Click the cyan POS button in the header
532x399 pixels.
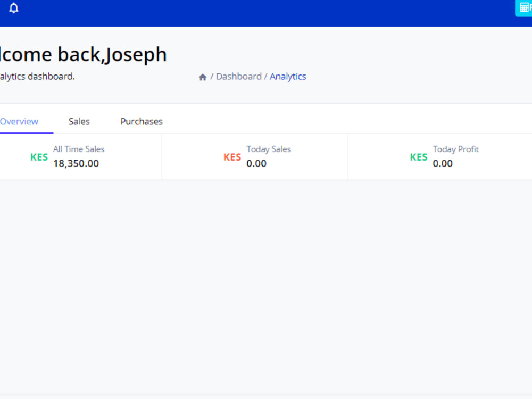click(x=523, y=8)
